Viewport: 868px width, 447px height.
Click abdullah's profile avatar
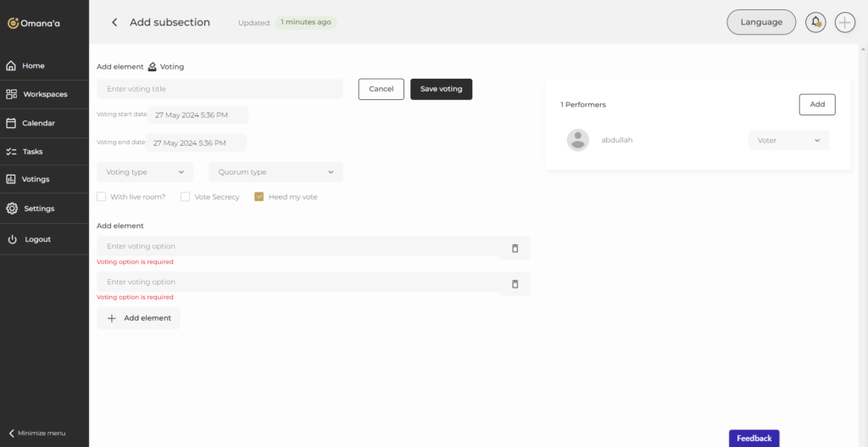pos(577,140)
